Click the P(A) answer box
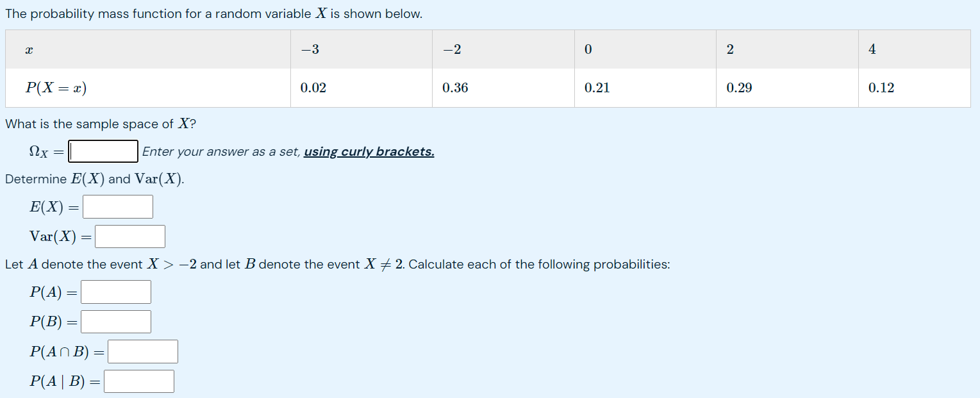Screen dimensions: 980x398 point(115,292)
